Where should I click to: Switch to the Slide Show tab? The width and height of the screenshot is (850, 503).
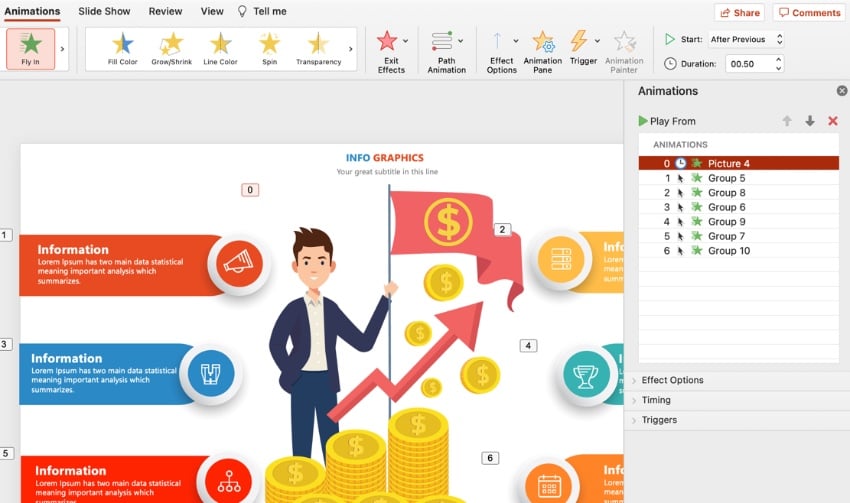pos(104,11)
